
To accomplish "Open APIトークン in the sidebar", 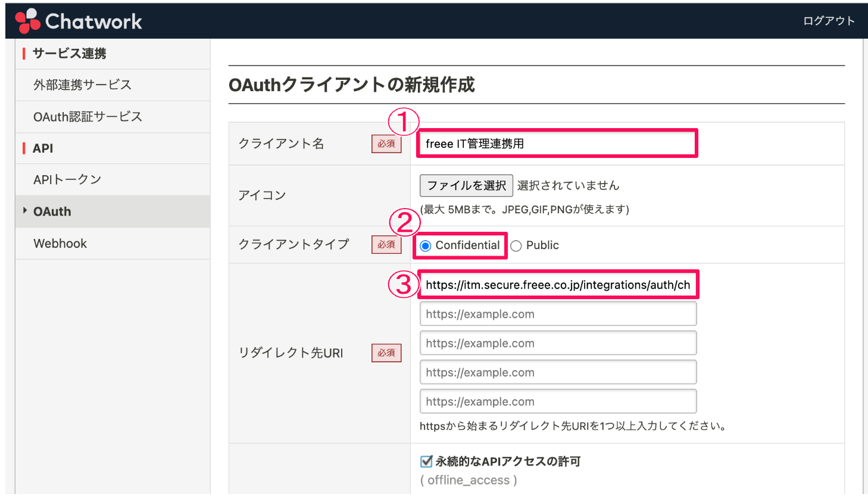I will click(x=113, y=179).
